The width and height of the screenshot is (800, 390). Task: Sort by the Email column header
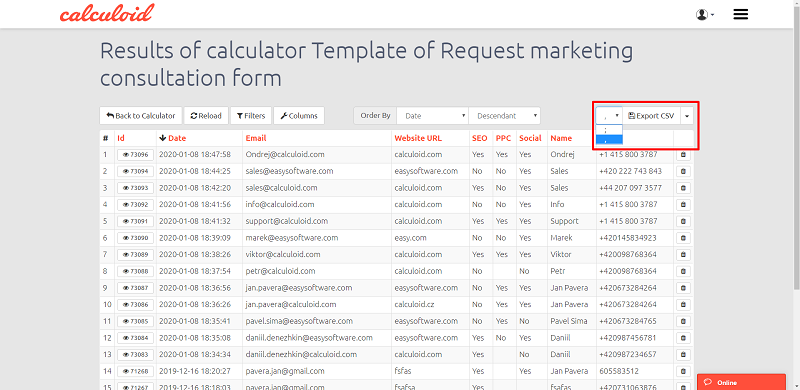(x=256, y=138)
